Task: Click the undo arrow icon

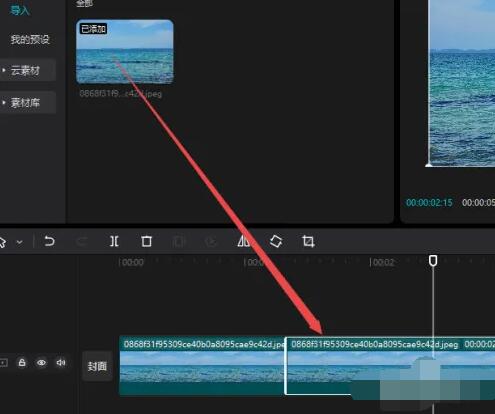Action: (x=49, y=241)
